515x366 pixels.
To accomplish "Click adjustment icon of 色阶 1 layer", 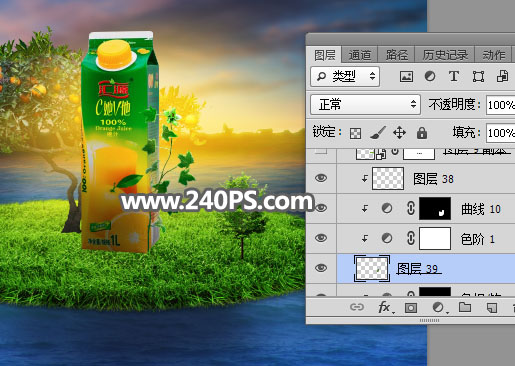I will click(x=387, y=238).
